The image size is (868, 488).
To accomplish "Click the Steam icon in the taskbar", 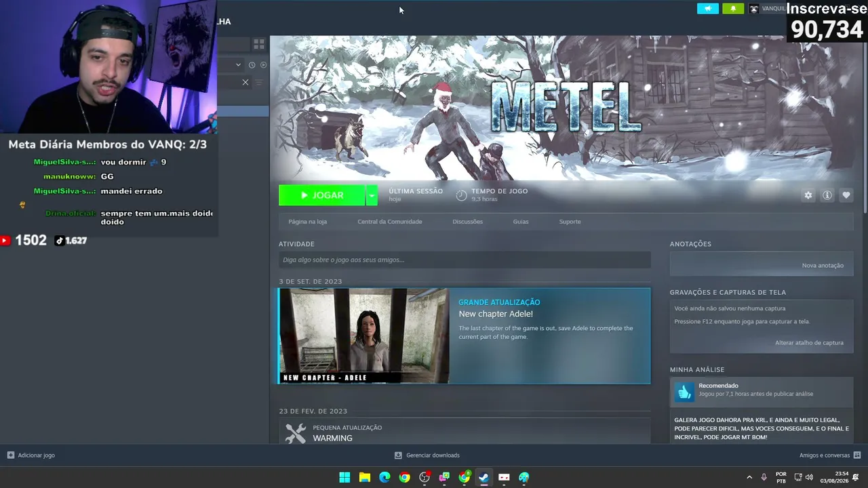I will (484, 477).
